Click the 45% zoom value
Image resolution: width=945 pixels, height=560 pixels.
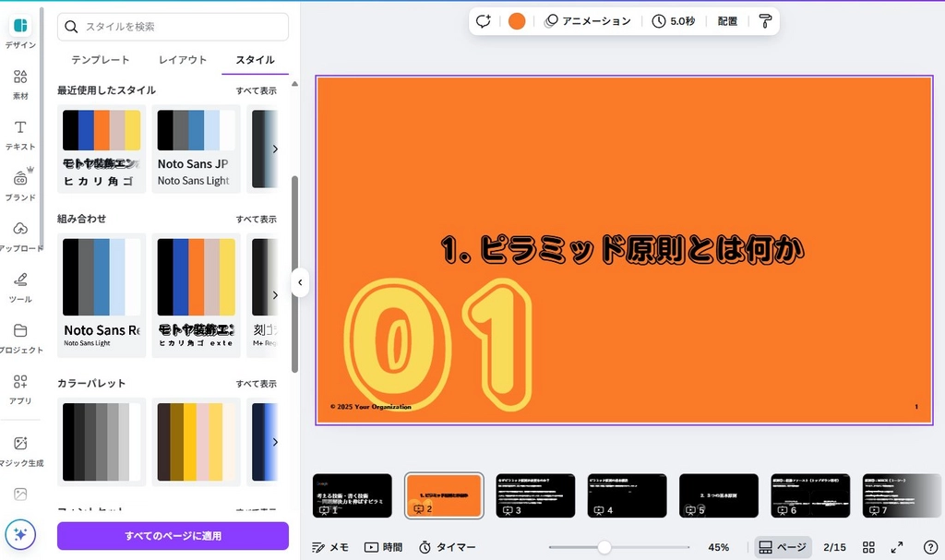(x=718, y=547)
